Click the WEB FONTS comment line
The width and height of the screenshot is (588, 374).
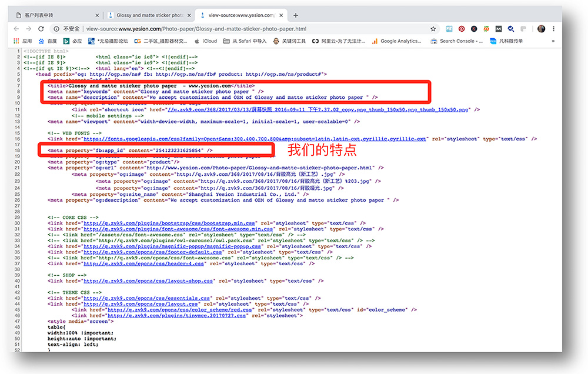pyautogui.click(x=75, y=133)
